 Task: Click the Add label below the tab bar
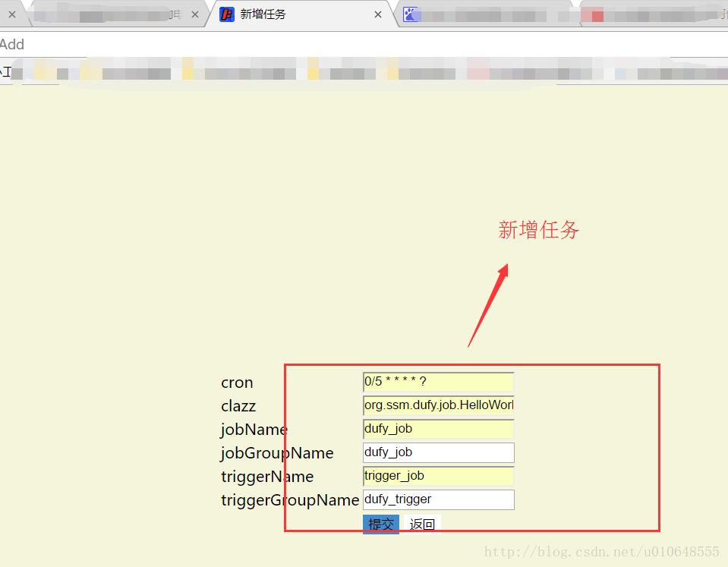(12, 44)
